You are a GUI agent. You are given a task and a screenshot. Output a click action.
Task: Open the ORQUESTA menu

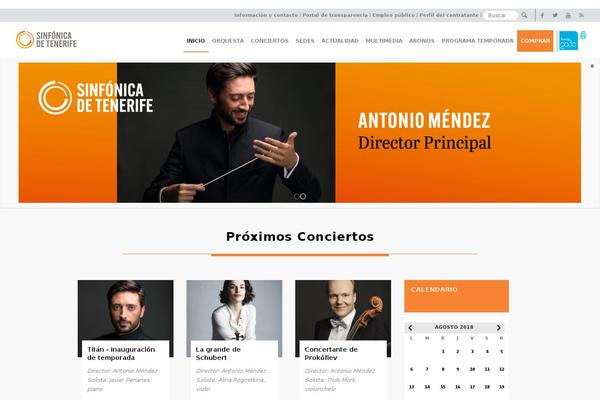pos(228,41)
